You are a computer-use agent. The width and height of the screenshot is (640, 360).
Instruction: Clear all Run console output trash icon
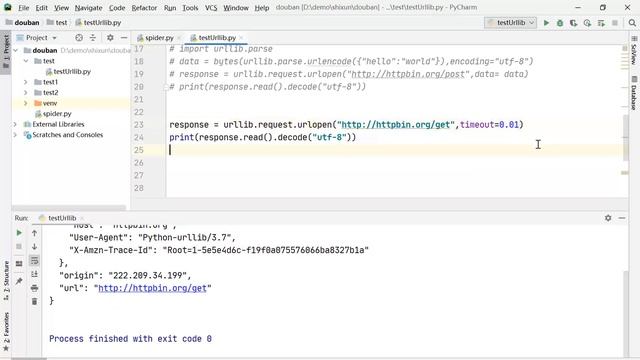(34, 302)
